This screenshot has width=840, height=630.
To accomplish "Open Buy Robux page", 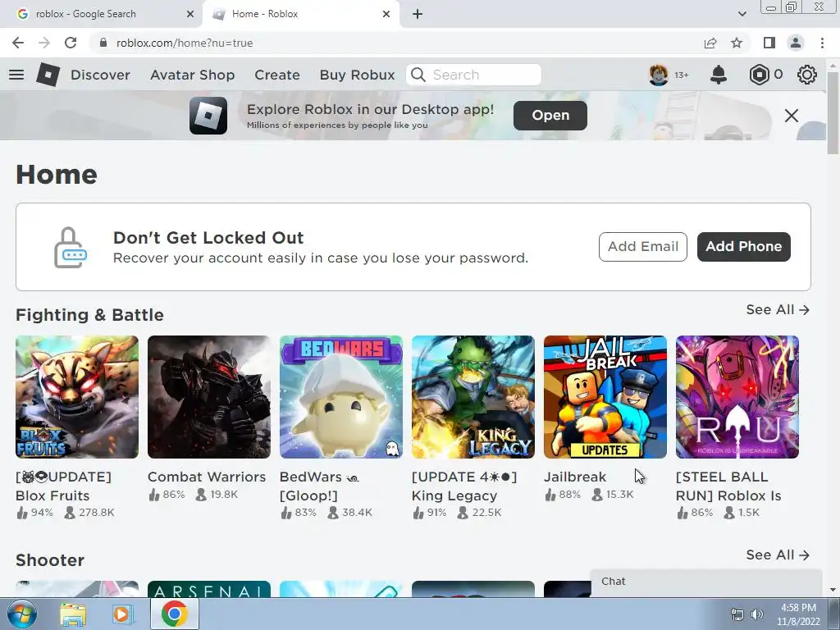I will pos(358,75).
